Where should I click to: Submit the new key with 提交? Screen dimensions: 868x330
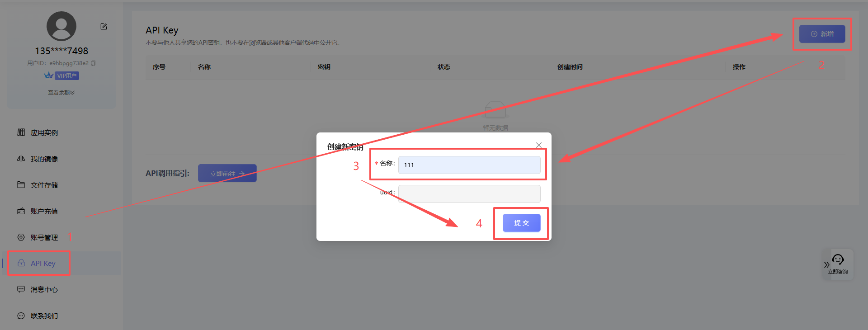(521, 223)
